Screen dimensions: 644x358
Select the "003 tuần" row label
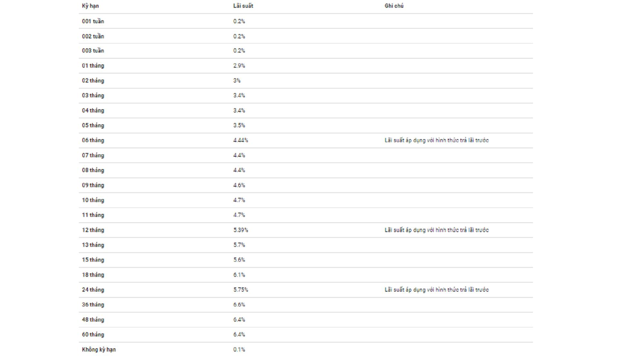point(93,51)
